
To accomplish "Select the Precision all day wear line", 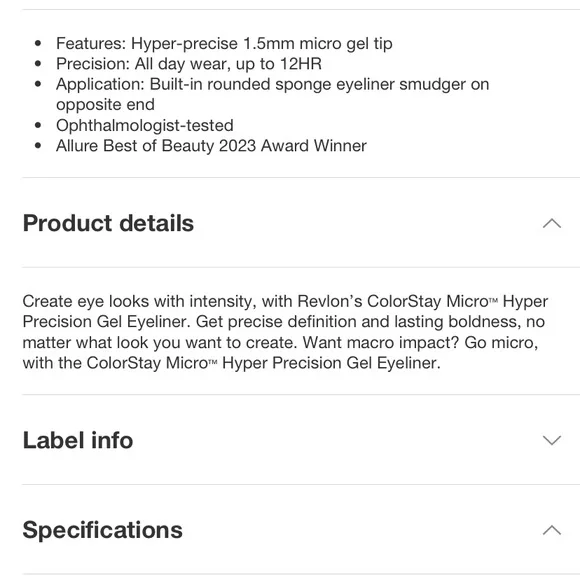I will point(189,64).
